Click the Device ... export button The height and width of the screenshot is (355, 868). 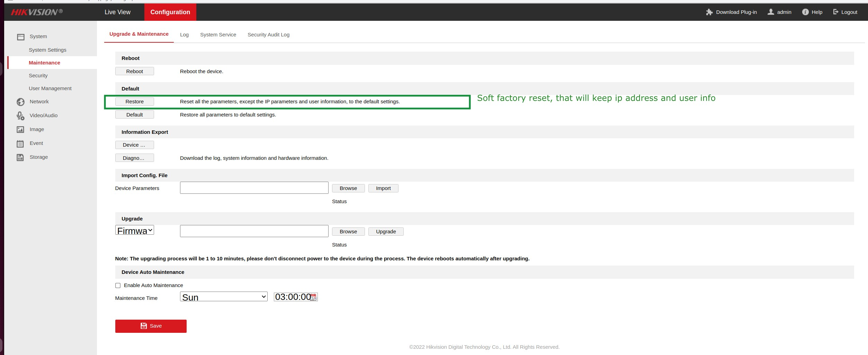(x=135, y=145)
